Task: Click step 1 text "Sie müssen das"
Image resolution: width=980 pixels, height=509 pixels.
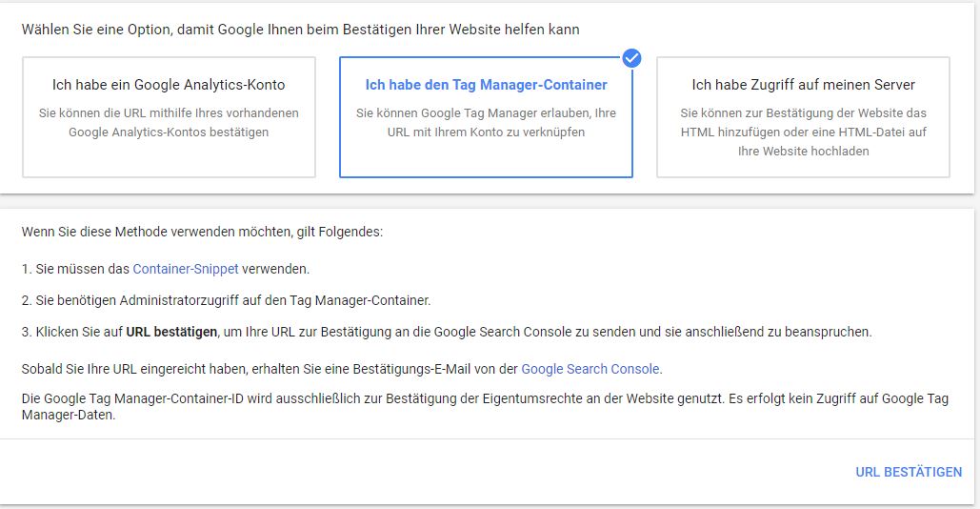Action: 83,270
